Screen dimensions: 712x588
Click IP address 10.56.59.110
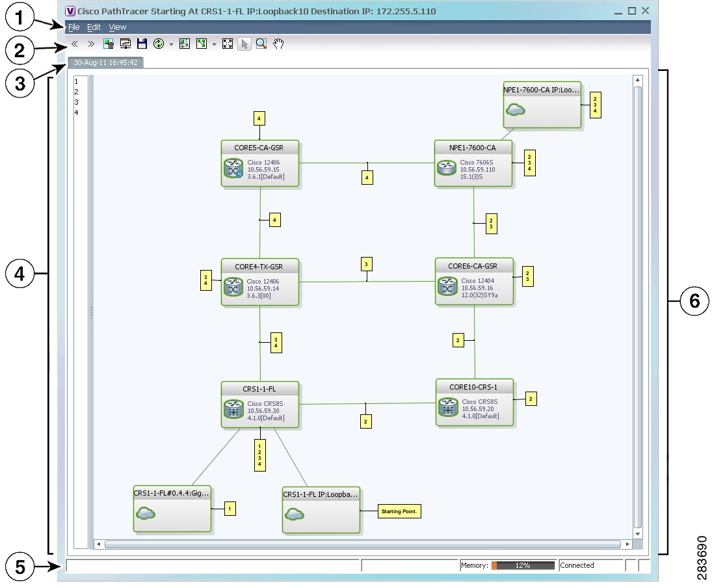point(478,170)
